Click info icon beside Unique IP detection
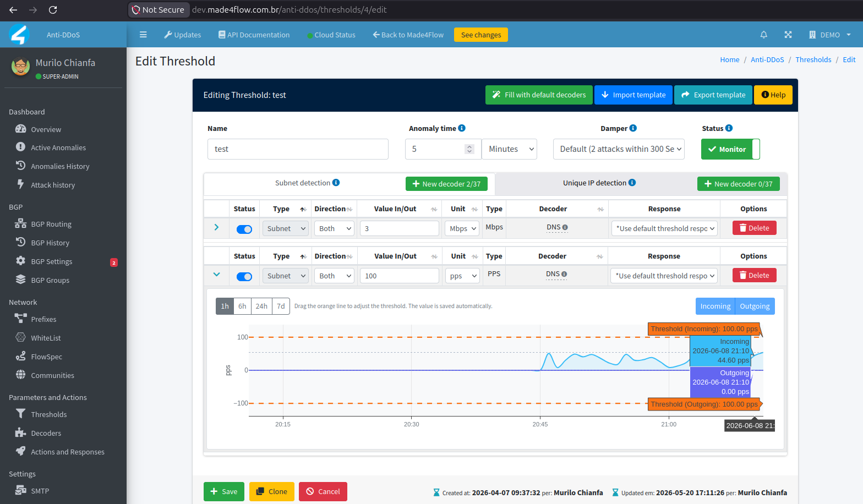The height and width of the screenshot is (504, 863). tap(632, 183)
